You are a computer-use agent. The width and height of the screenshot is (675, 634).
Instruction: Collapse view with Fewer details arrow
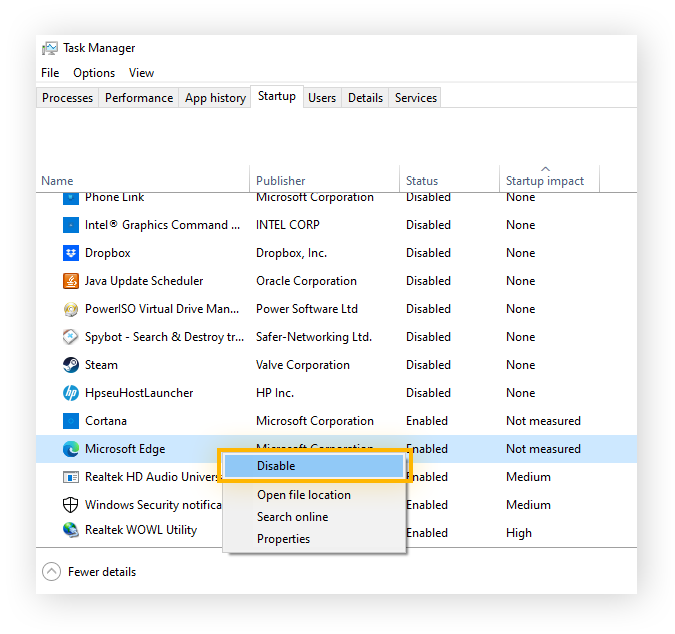pos(51,572)
